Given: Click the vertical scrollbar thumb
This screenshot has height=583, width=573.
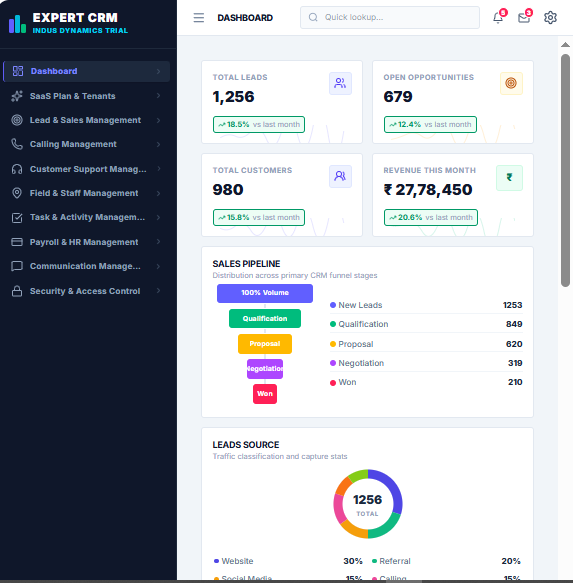Looking at the screenshot, I should coord(565,170).
